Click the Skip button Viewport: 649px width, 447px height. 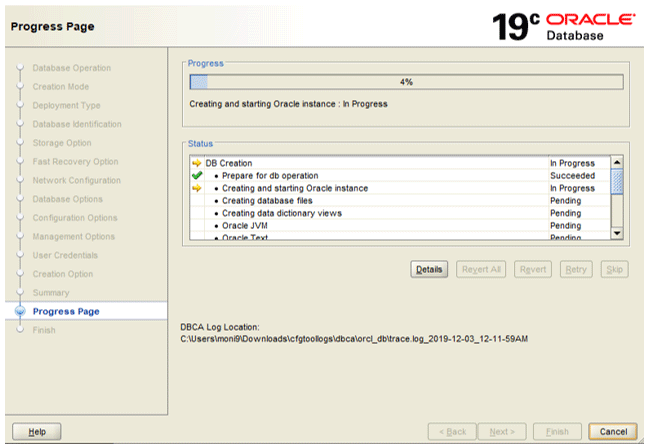click(x=615, y=269)
